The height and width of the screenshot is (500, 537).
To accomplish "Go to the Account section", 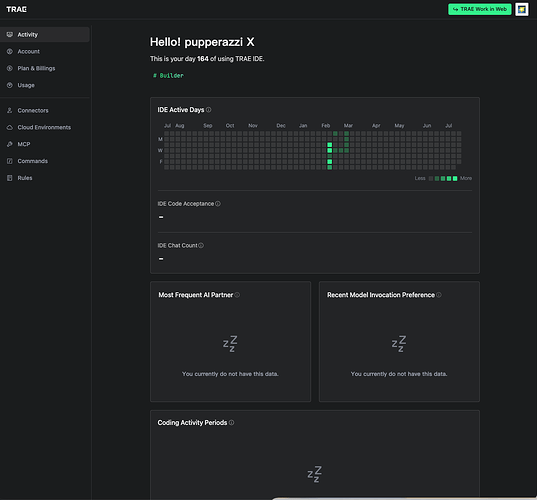I will (45, 51).
